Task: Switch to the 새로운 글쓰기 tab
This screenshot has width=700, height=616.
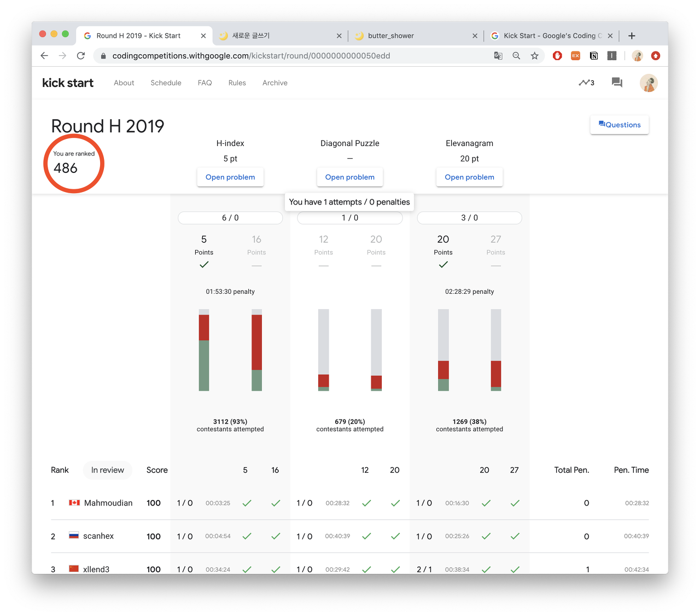Action: tap(279, 36)
